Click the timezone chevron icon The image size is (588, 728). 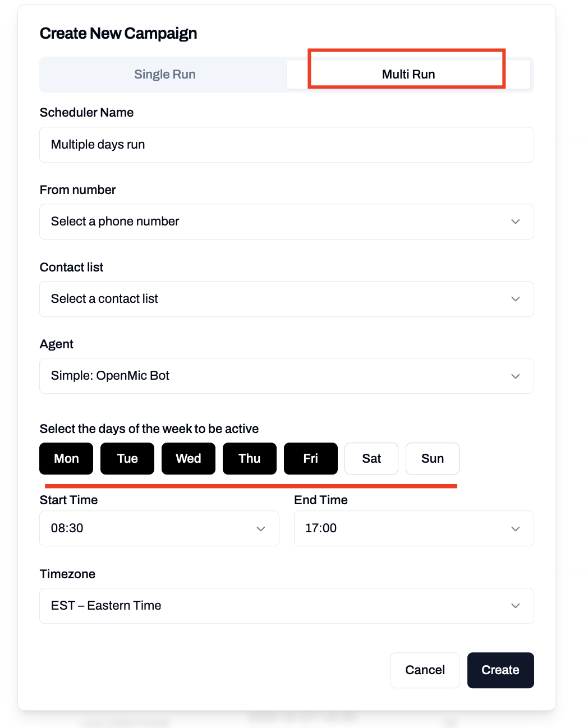515,606
